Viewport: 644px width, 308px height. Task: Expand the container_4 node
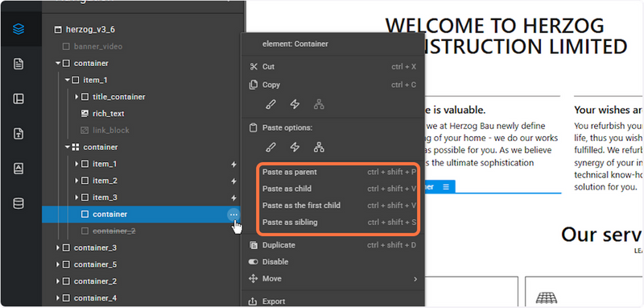coord(58,298)
